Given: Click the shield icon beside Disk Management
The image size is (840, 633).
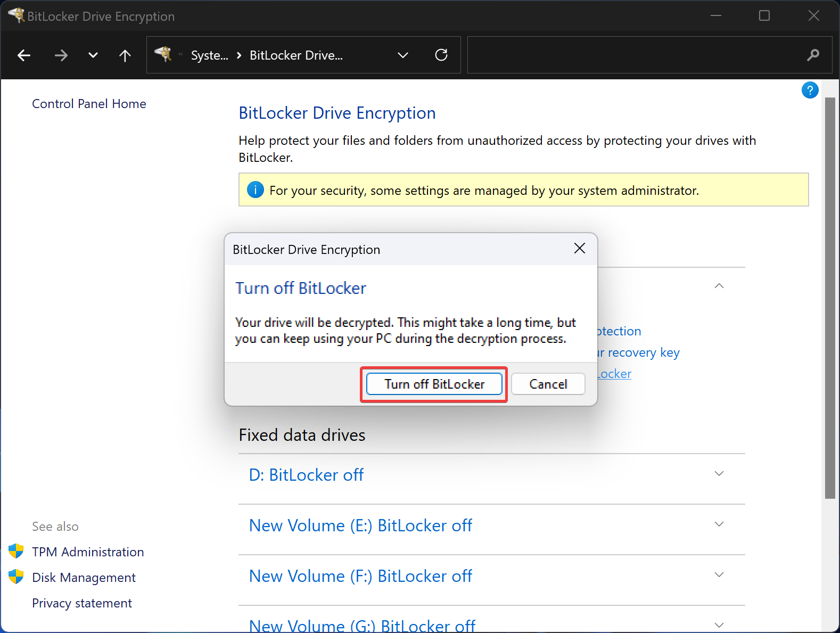Looking at the screenshot, I should tap(16, 577).
